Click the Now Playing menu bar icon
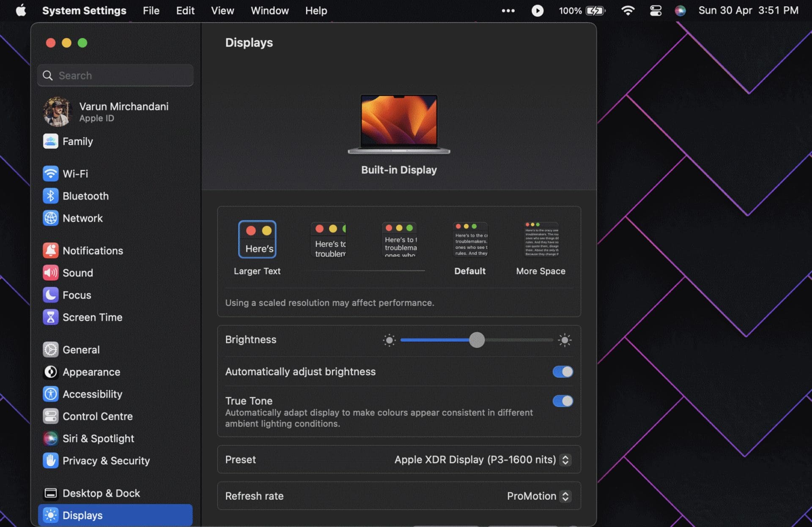812x527 pixels. point(537,11)
